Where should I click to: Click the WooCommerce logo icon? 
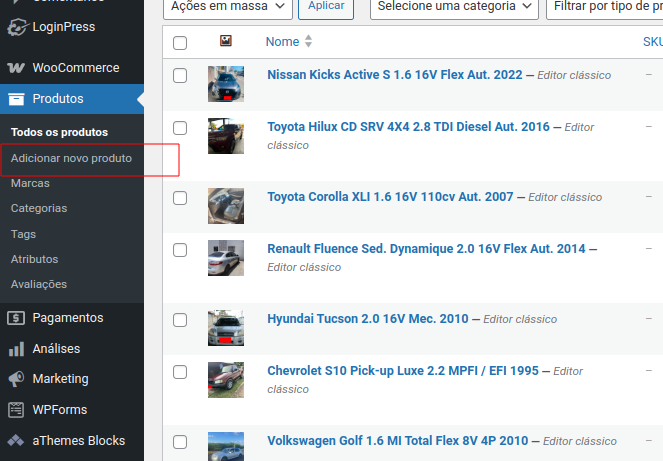click(16, 68)
